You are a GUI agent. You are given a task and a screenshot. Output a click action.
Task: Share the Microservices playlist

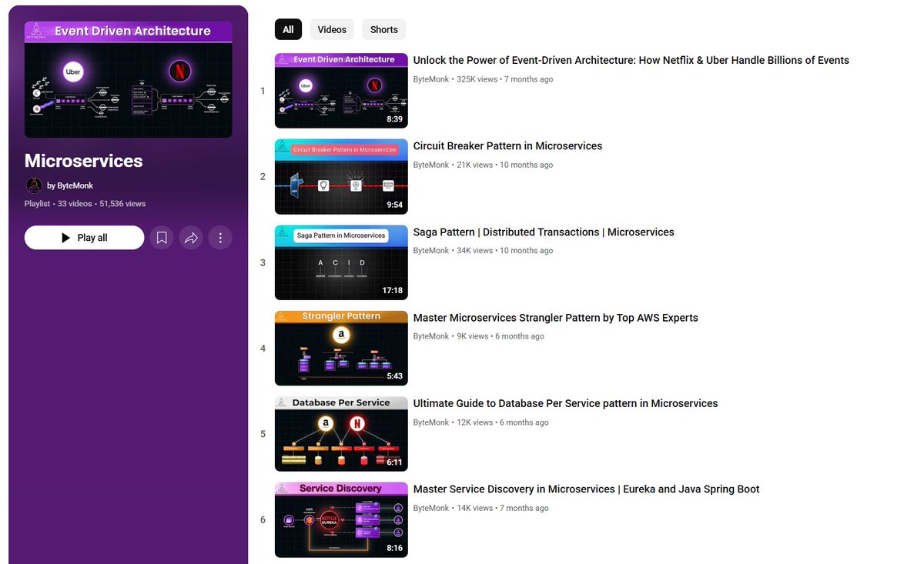click(191, 238)
